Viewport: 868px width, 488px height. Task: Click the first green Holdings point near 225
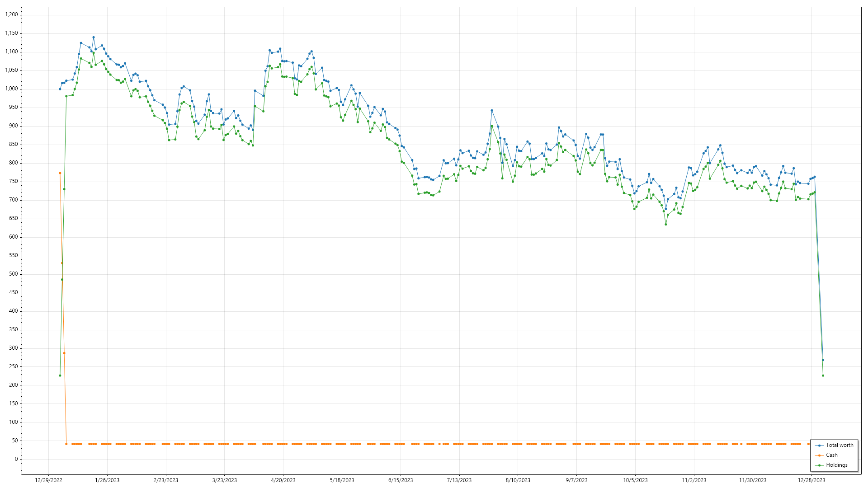[x=60, y=375]
